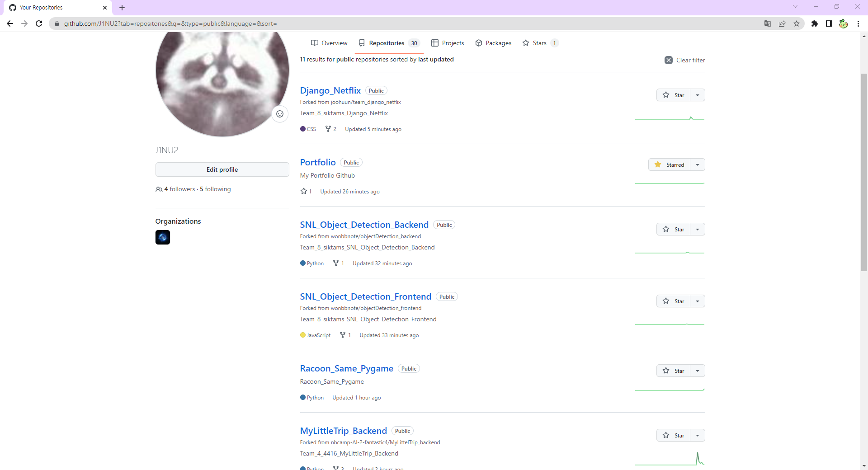Expand the list dropdown beside Django_Netflix Star
This screenshot has height=470, width=868.
698,95
